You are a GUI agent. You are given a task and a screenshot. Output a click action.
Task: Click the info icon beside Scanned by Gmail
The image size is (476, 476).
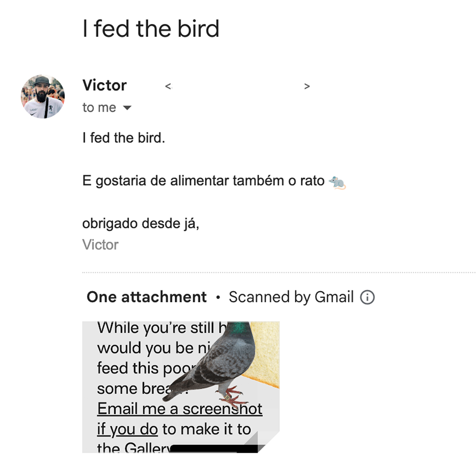[x=367, y=297]
